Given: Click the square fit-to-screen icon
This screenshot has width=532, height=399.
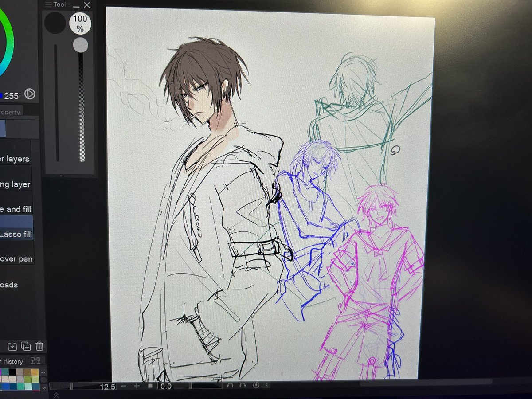Looking at the screenshot, I should click(150, 386).
